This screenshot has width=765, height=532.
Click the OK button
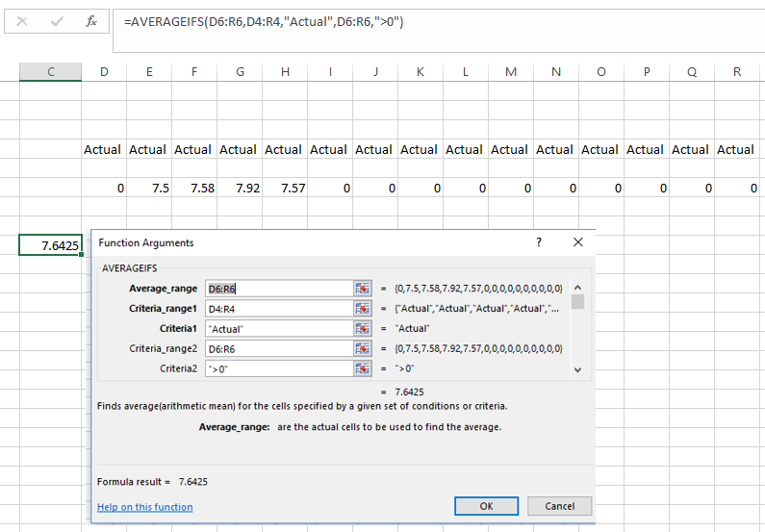point(486,506)
